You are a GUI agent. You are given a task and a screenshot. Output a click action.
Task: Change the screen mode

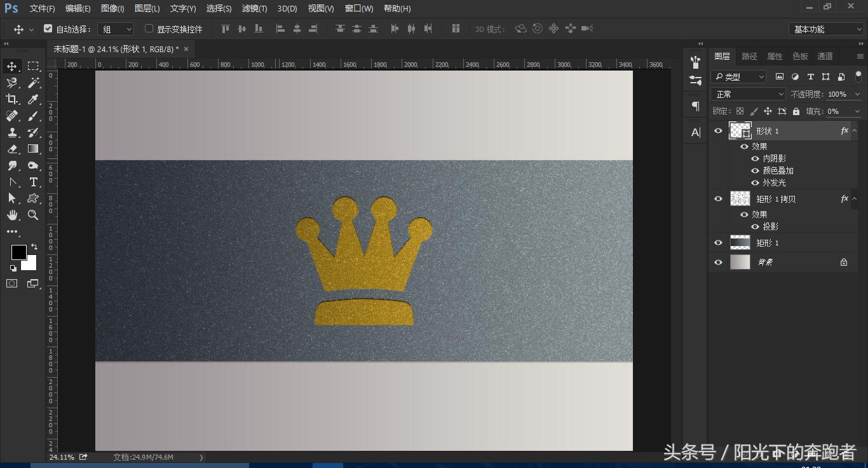coord(33,284)
